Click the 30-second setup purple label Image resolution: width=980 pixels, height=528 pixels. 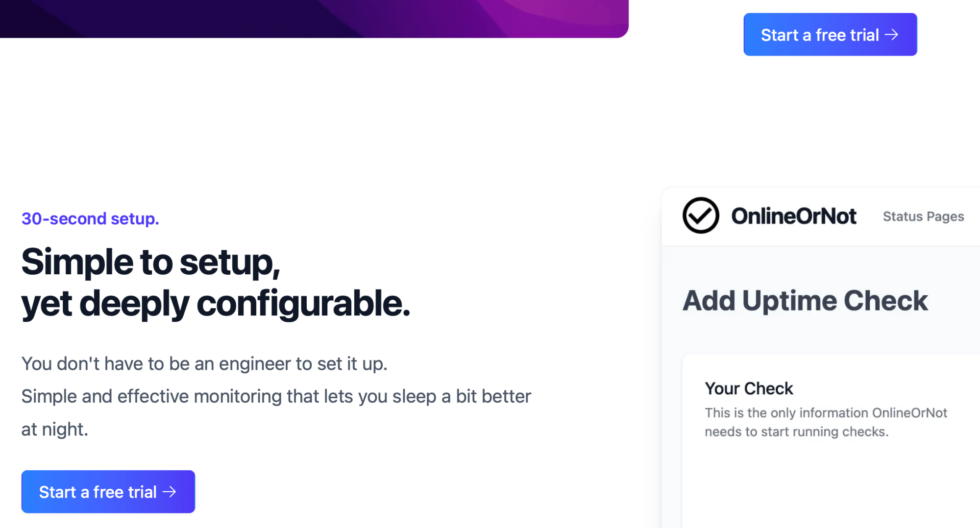[x=90, y=218]
